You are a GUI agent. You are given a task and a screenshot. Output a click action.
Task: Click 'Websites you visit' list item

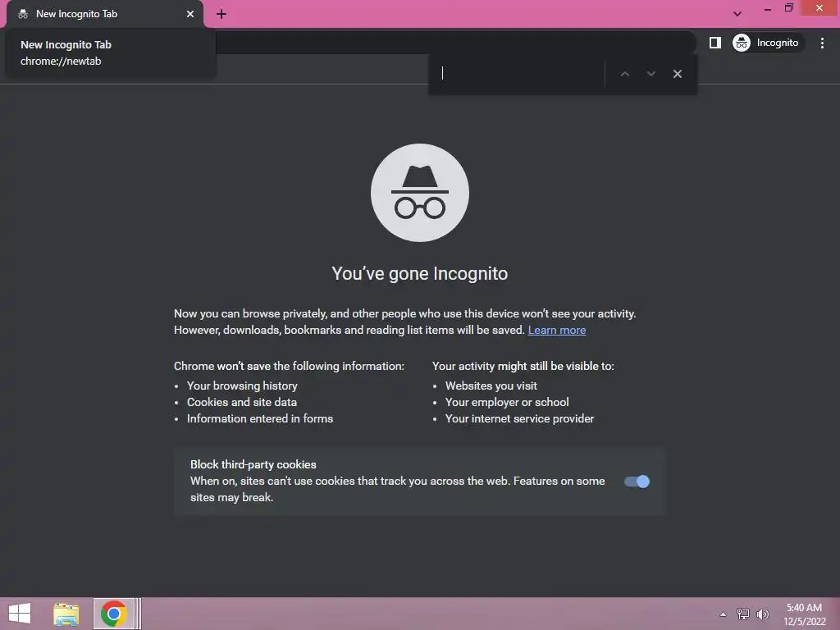491,386
